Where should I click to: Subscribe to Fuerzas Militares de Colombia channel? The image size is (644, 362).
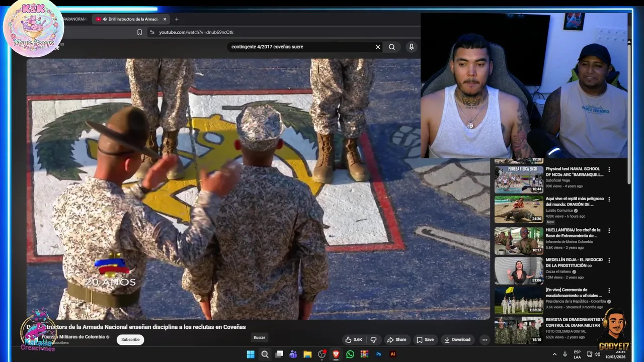(130, 339)
